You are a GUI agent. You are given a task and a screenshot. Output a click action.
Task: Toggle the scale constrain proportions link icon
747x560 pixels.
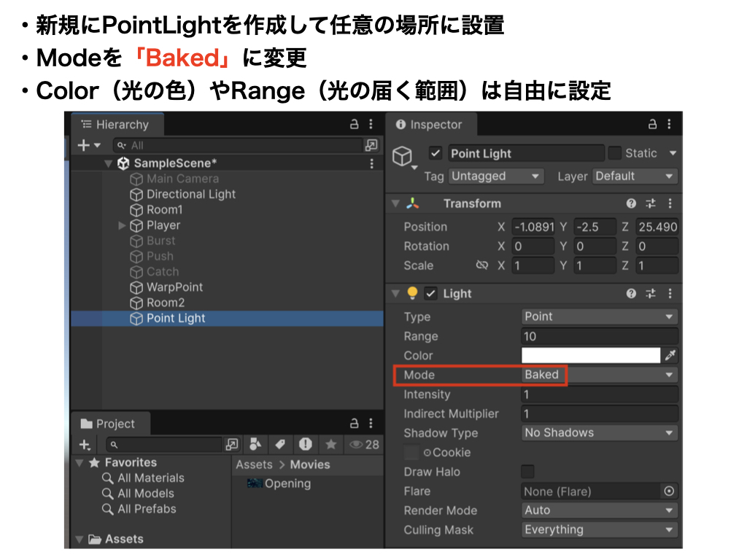pyautogui.click(x=481, y=265)
